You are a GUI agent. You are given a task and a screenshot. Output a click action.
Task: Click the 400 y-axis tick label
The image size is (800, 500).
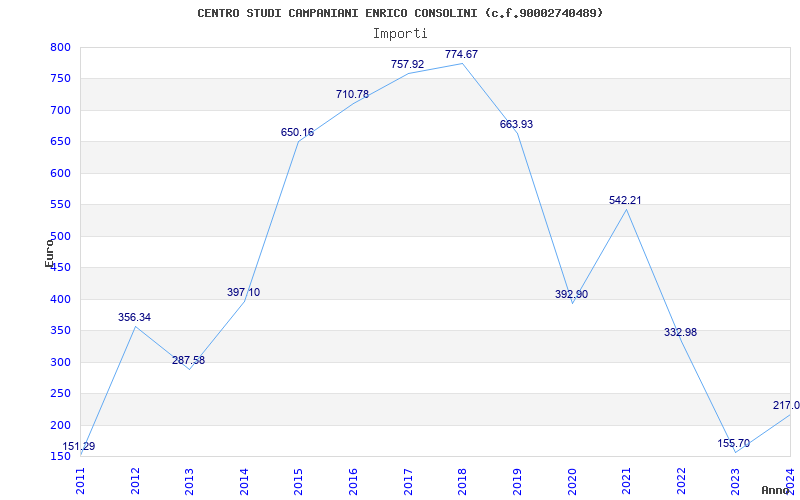[60, 299]
